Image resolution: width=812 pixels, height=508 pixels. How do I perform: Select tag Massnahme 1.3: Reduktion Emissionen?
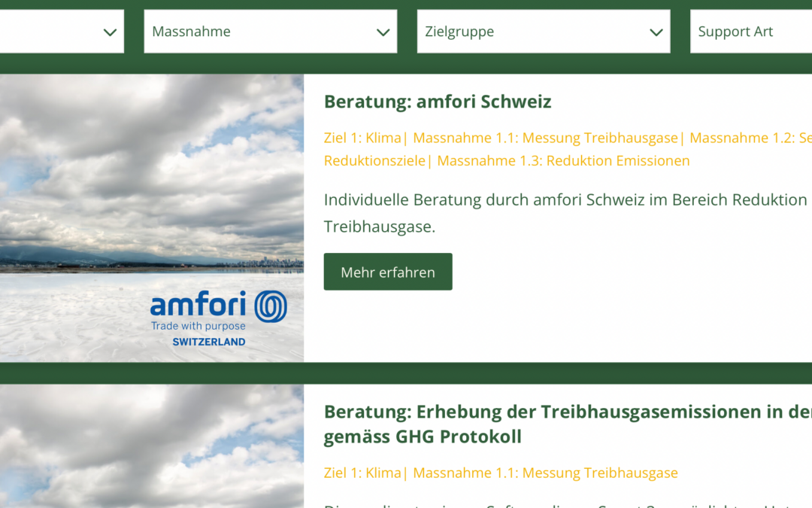[563, 161]
